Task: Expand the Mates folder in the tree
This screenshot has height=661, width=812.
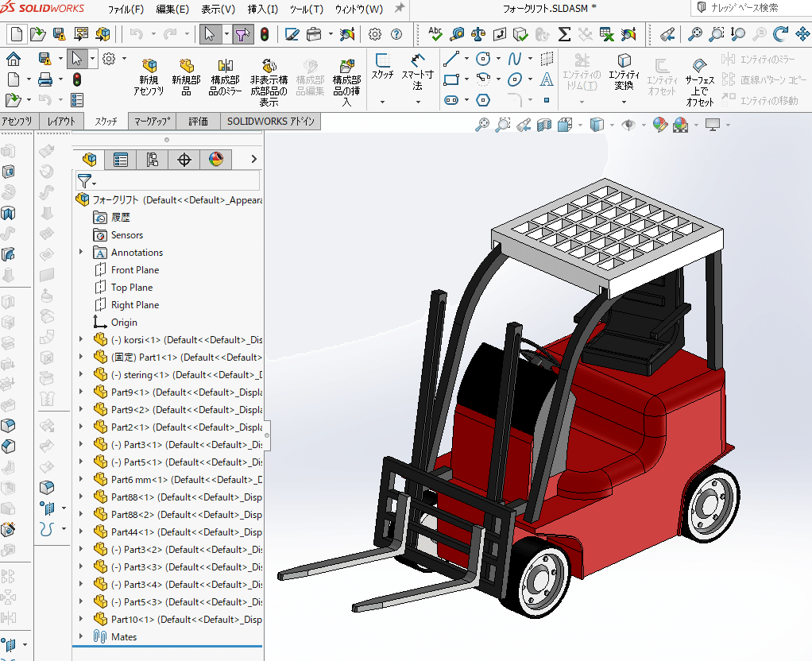Action: [79, 636]
